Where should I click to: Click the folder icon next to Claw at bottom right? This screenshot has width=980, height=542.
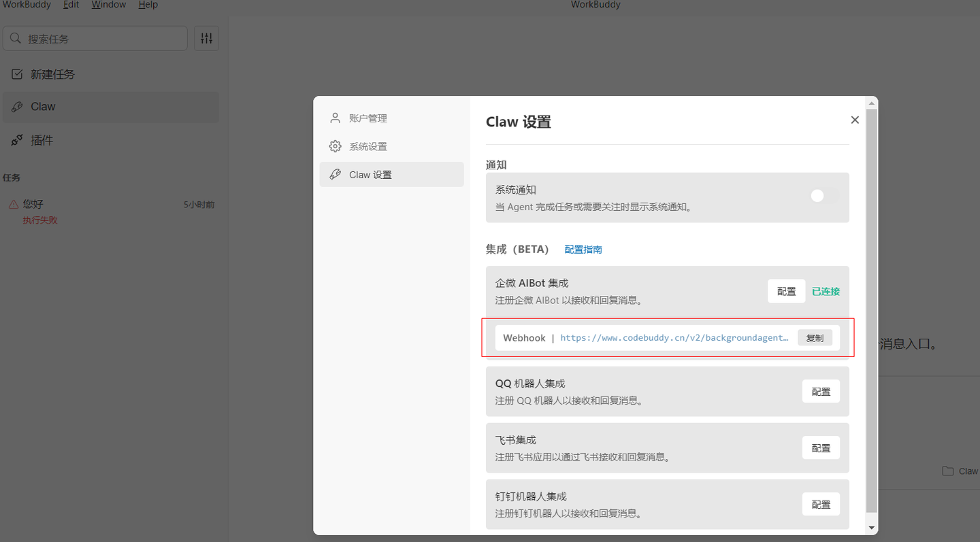tap(947, 471)
